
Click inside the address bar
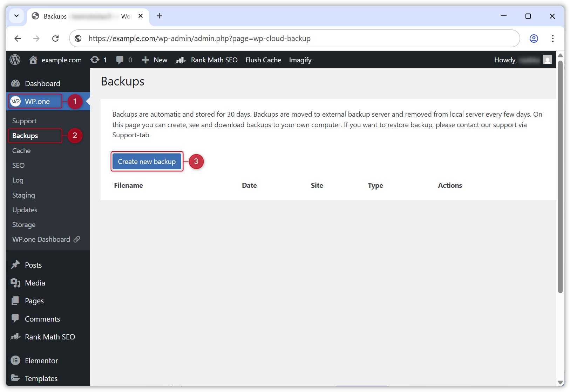245,39
